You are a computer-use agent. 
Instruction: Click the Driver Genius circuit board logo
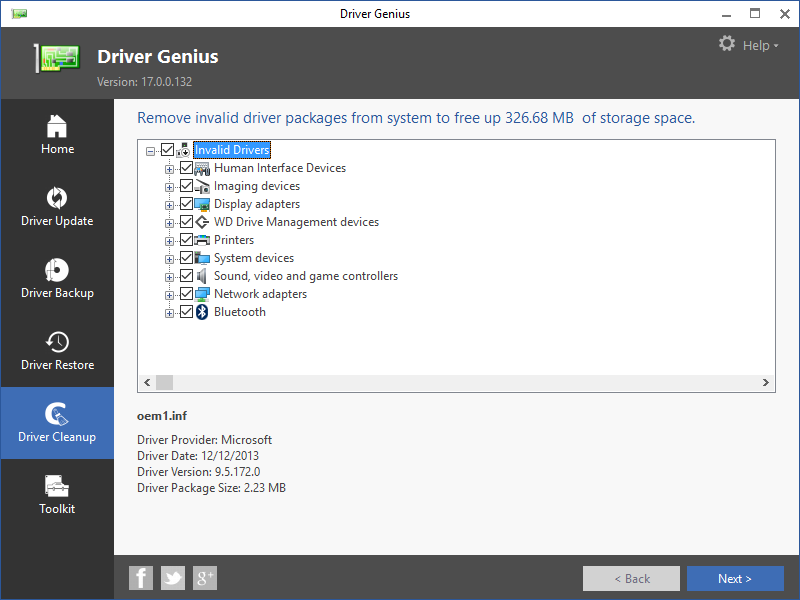click(x=58, y=58)
